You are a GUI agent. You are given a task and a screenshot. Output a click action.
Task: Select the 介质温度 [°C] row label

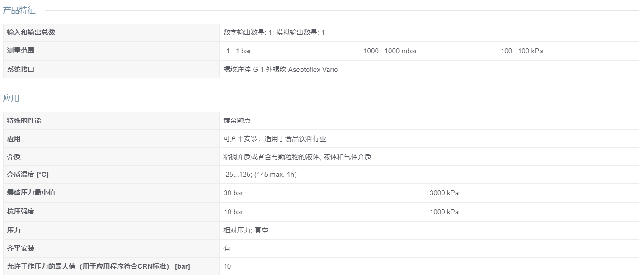(28, 175)
